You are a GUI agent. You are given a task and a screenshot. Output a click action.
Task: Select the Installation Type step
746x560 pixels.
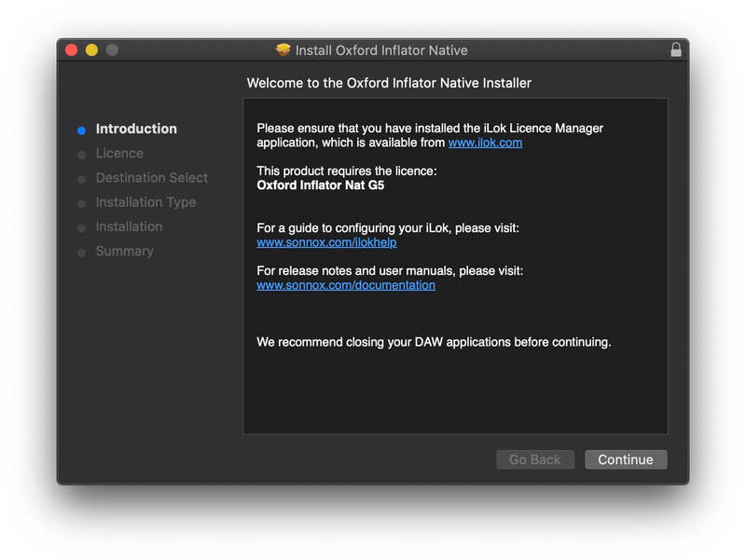pyautogui.click(x=145, y=202)
